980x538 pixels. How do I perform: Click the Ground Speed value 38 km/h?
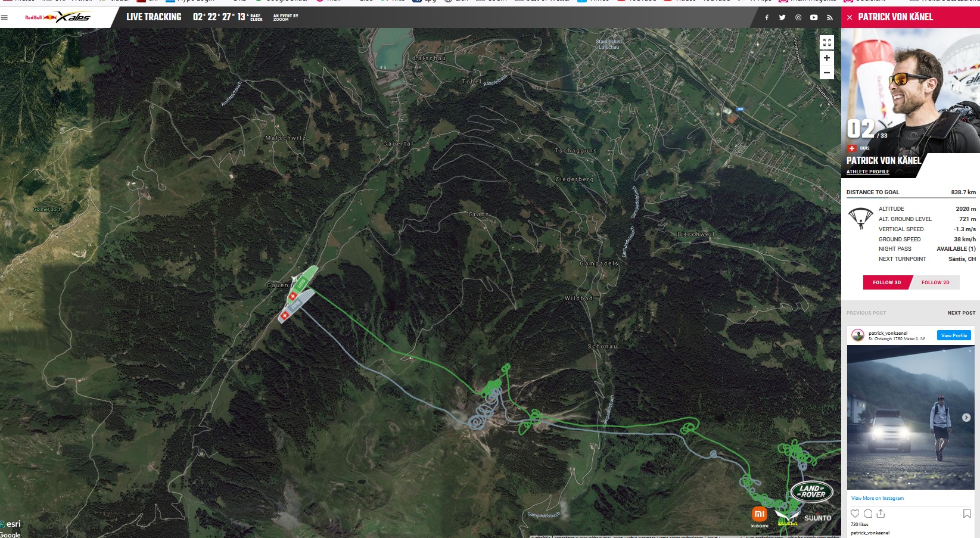coord(965,239)
